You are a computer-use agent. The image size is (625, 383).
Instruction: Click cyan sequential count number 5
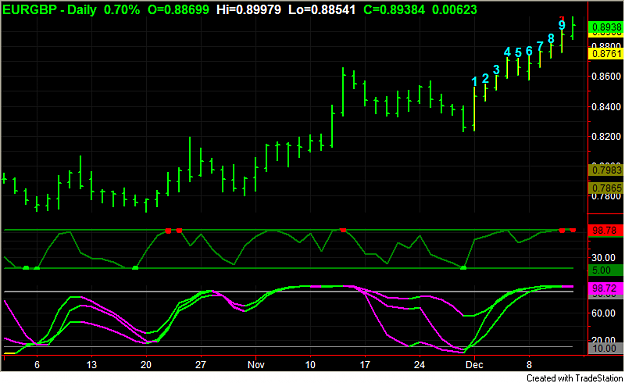tap(518, 53)
